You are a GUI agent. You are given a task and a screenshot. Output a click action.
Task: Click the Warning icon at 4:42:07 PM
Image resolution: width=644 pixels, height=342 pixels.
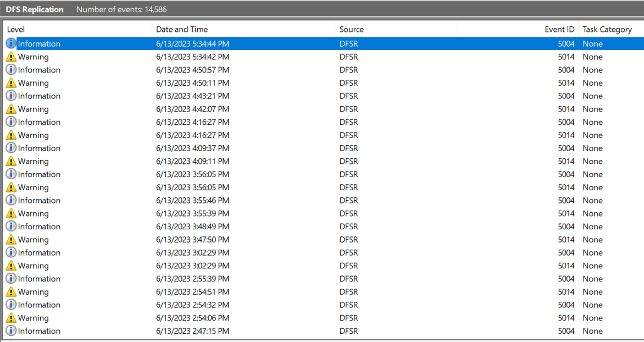tap(11, 109)
